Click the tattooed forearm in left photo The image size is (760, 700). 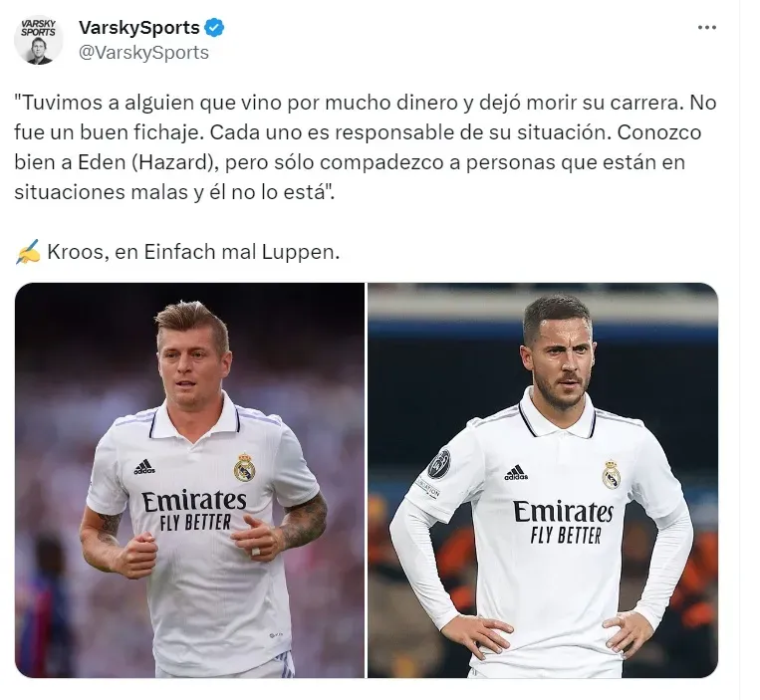(305, 522)
